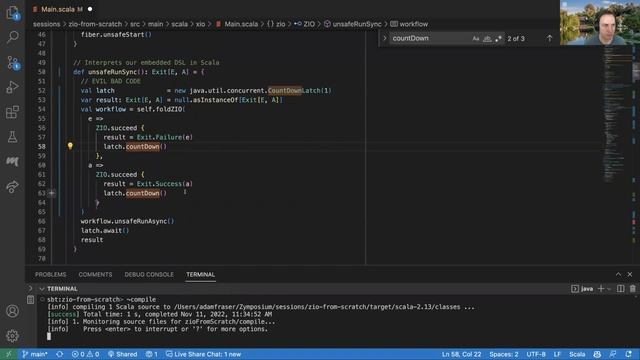Click the ZIO breadcrumb segment
Viewport: 640px width, 360px height.
pyautogui.click(x=304, y=24)
